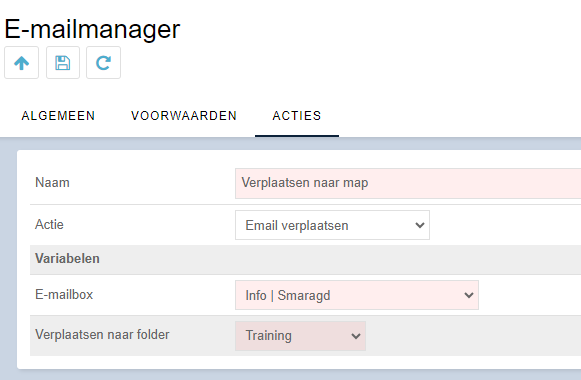Click the chevron arrow next to Training
581x380 pixels.
point(356,336)
